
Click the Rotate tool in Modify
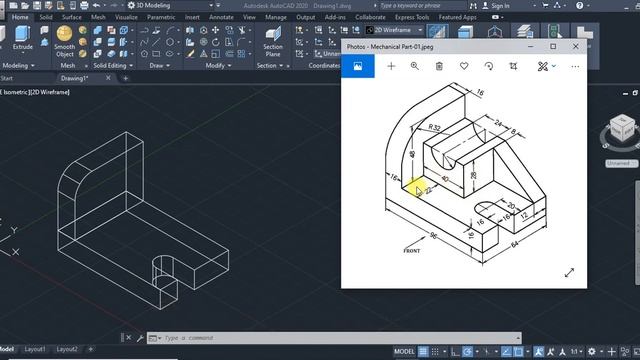216,42
